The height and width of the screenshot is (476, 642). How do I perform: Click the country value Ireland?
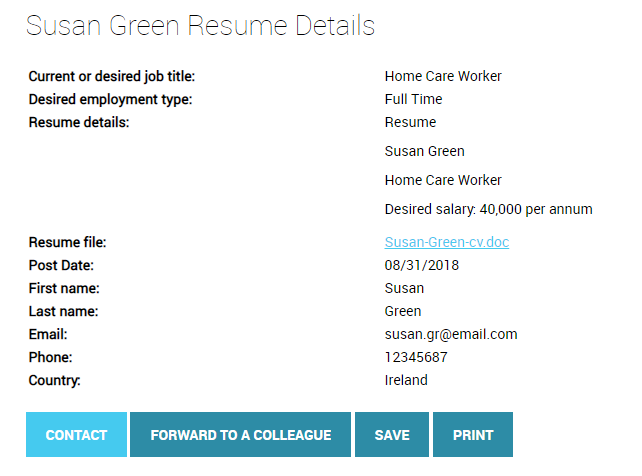(406, 380)
